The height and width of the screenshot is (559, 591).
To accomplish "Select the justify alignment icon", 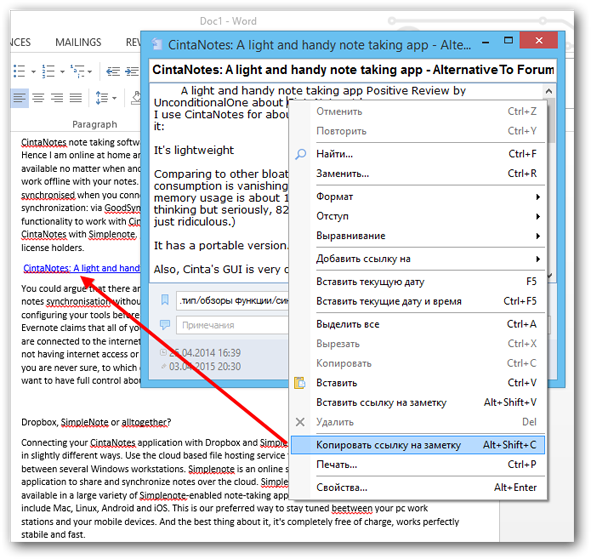I will 76,98.
